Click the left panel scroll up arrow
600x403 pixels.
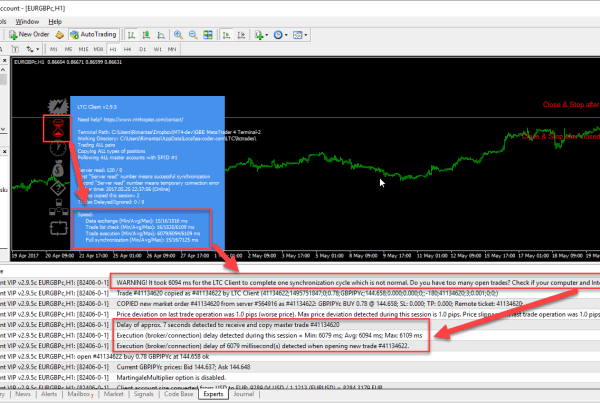coord(3,70)
